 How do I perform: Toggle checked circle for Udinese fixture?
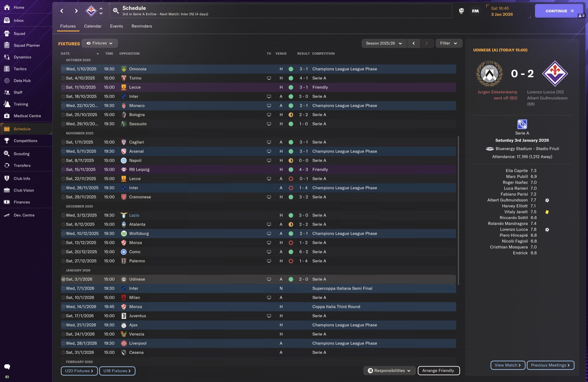pyautogui.click(x=63, y=279)
